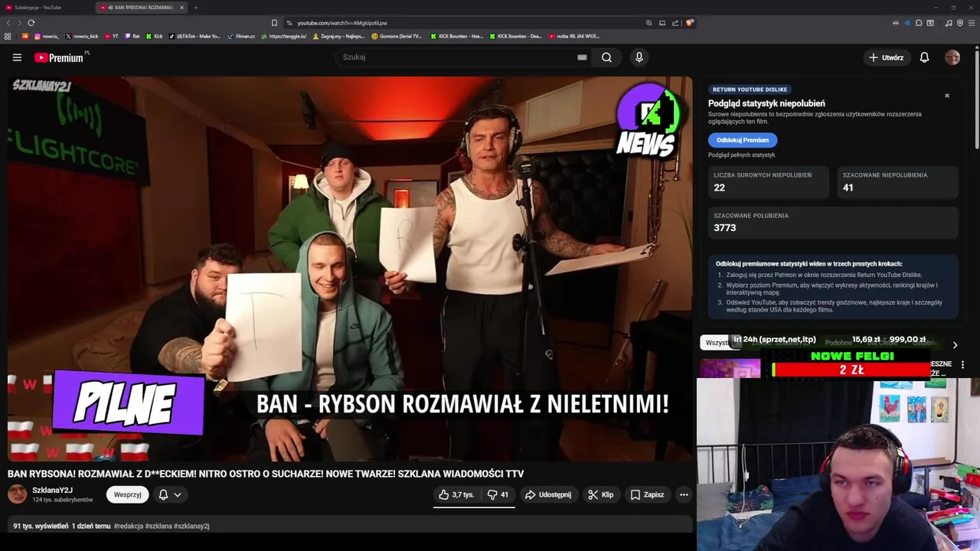Screen dimensions: 980x551
Task: Select the Podobne filter chip
Action: pyautogui.click(x=838, y=343)
